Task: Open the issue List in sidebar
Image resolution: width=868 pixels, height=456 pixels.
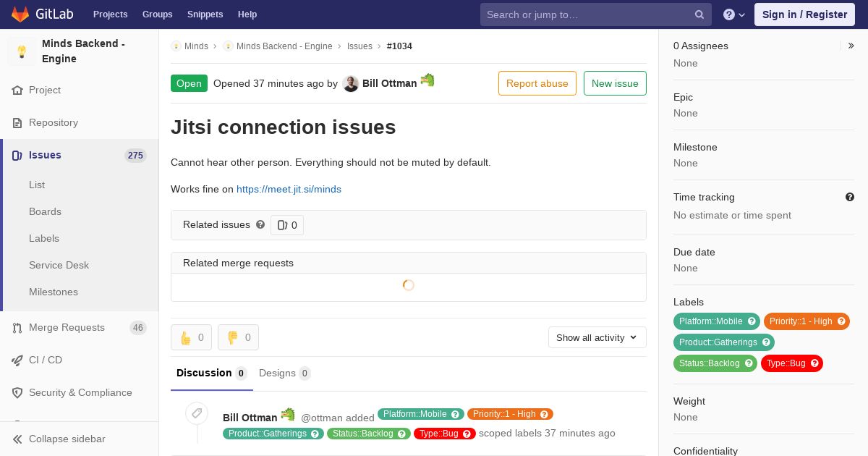Action: 37,185
